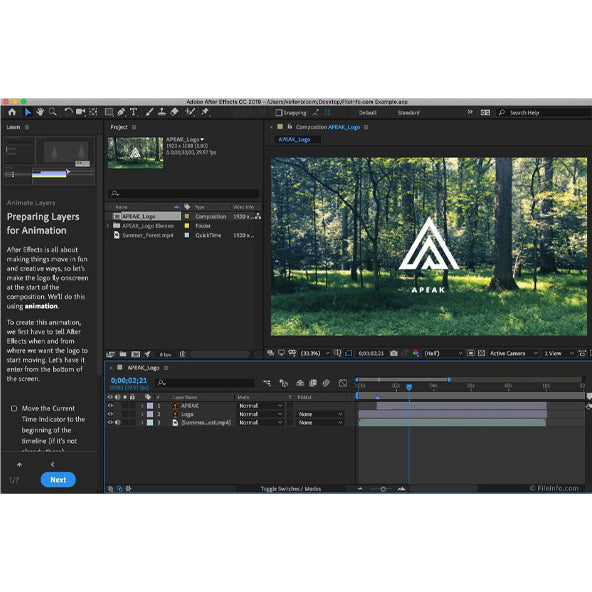
Task: Hide the Summer forest mp4 layer eye
Action: pyautogui.click(x=110, y=422)
